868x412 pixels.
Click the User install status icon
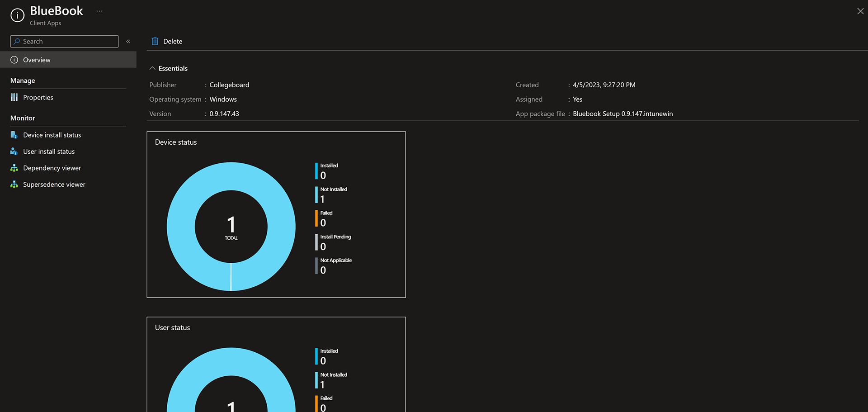(14, 152)
